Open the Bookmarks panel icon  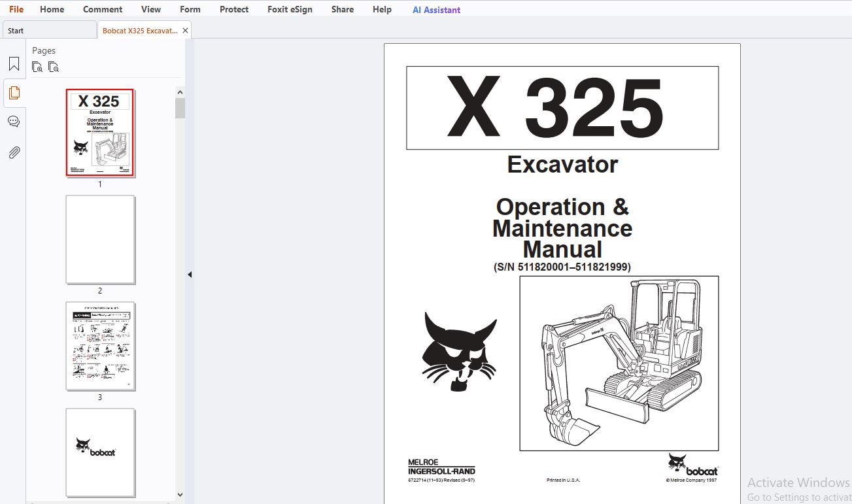coord(14,64)
